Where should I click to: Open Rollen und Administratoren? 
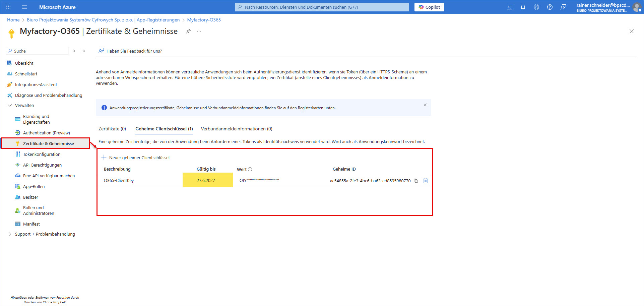click(x=39, y=210)
